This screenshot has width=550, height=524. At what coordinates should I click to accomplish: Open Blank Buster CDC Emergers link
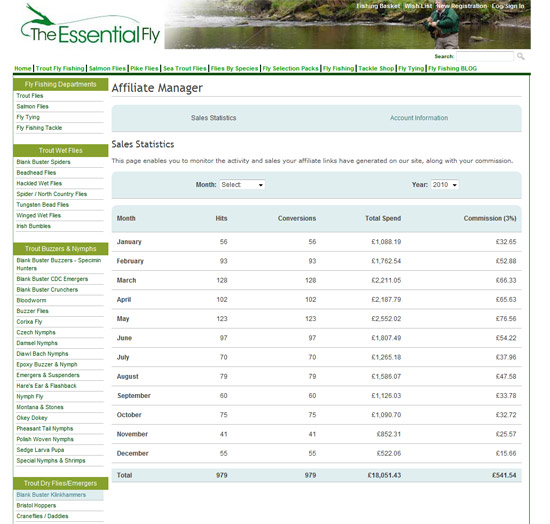[x=52, y=279]
